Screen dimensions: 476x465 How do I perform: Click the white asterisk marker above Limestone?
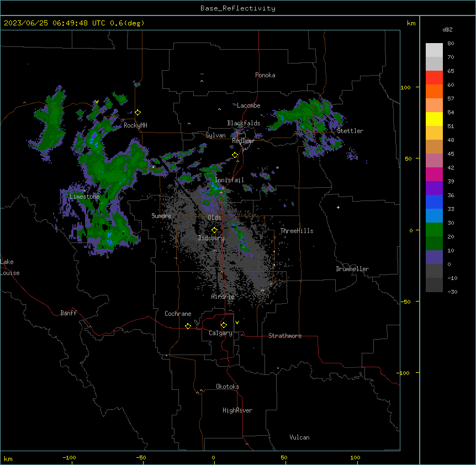pos(84,191)
